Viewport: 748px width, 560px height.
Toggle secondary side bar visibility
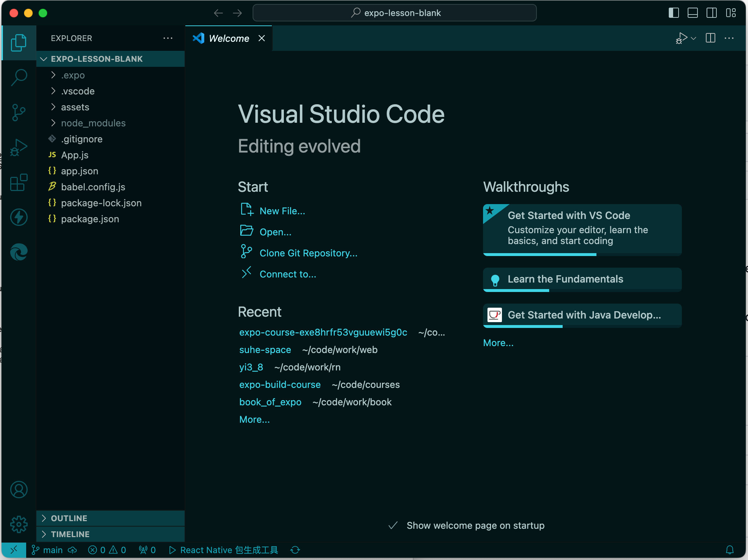712,13
